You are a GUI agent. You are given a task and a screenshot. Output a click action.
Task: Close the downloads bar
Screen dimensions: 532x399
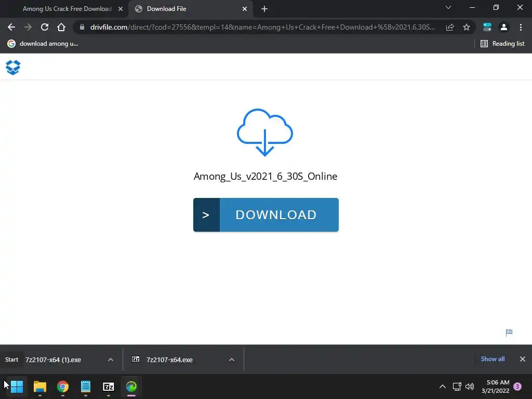click(523, 359)
